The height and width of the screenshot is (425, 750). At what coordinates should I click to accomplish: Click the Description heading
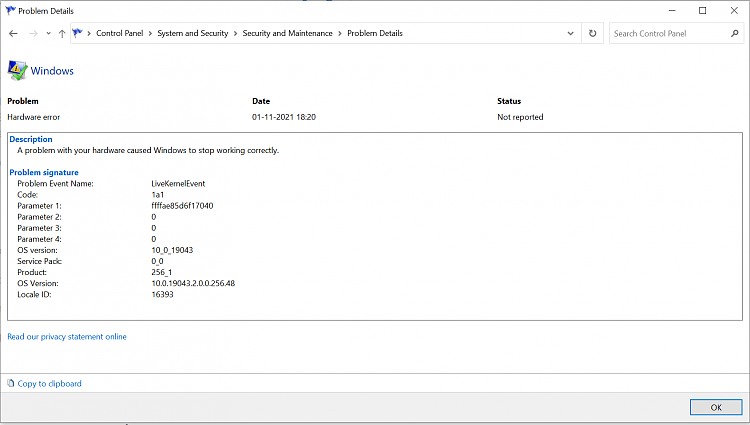click(31, 139)
